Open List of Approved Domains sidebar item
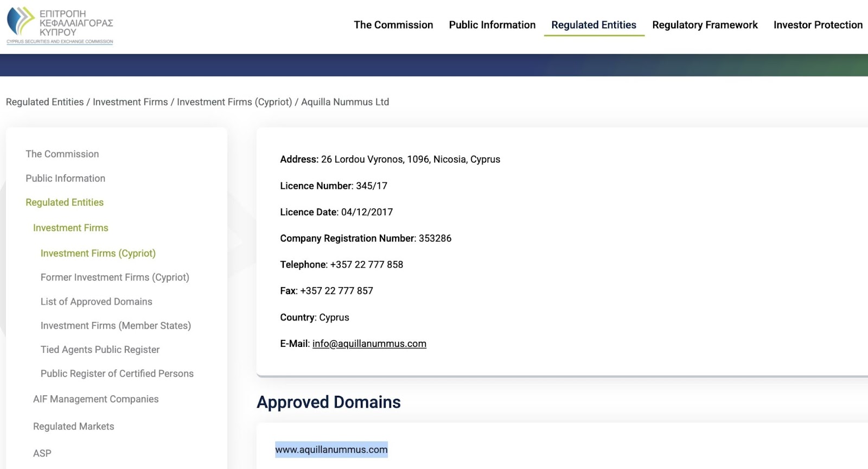The height and width of the screenshot is (469, 868). (x=97, y=302)
